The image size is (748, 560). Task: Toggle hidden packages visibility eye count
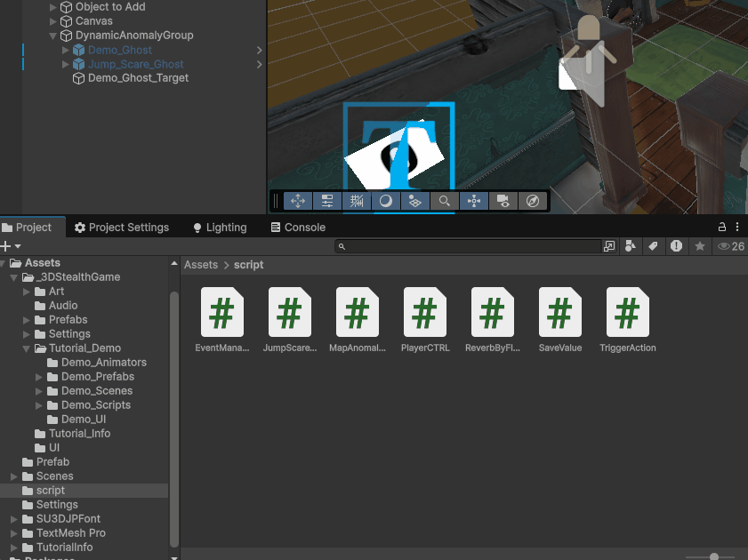[x=730, y=246]
